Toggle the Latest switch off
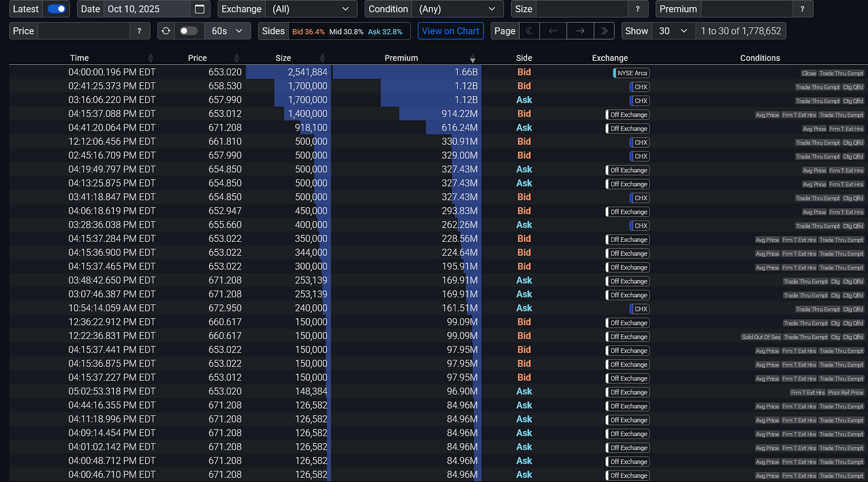This screenshot has height=482, width=868. [x=57, y=9]
